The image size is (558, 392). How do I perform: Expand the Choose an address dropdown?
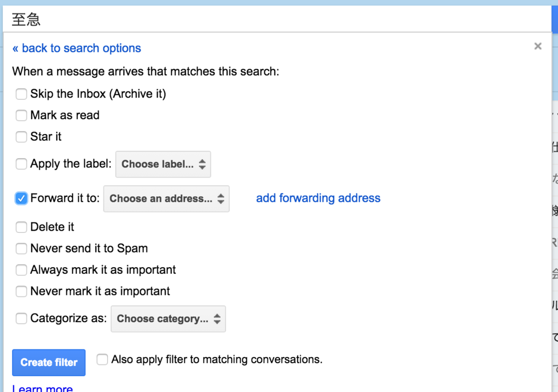[166, 198]
